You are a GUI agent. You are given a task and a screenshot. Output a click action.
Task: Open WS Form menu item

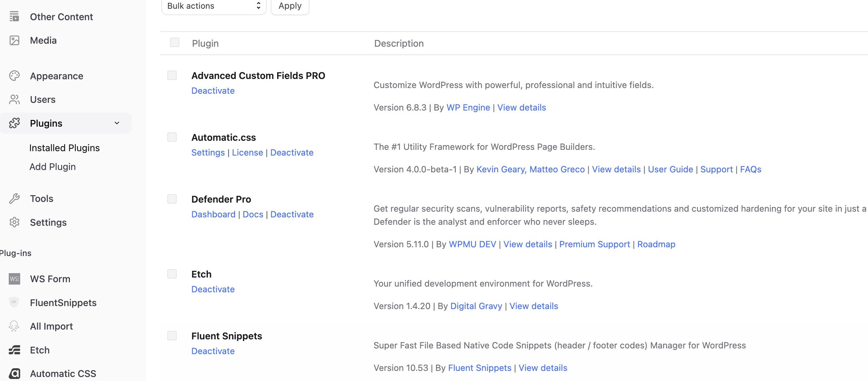point(50,279)
